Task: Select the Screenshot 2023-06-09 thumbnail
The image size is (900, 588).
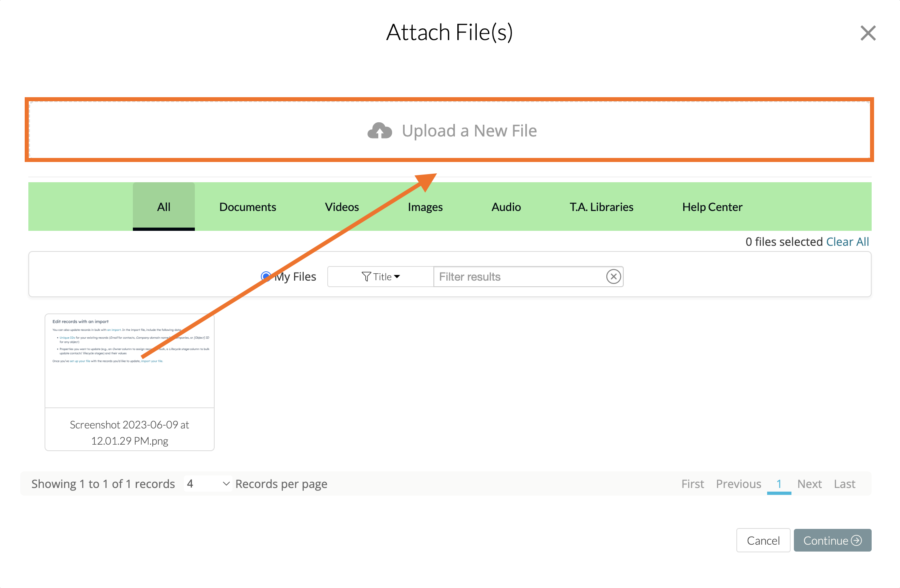Action: pos(130,382)
